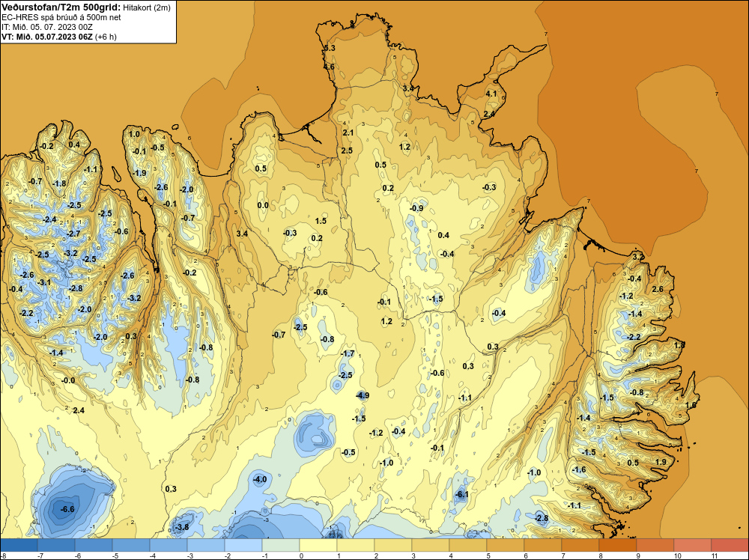Click the -4.0 temperature label
Screen dimensions: 749x560
pyautogui.click(x=260, y=479)
